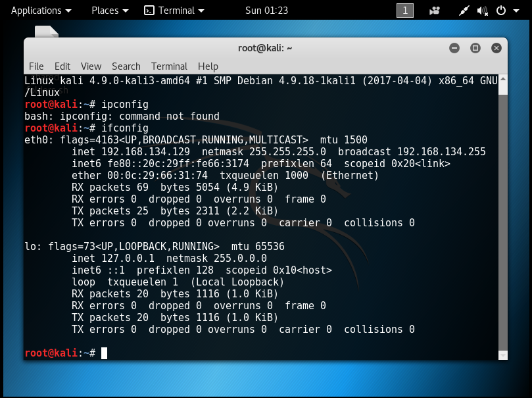The width and height of the screenshot is (532, 398).
Task: Open the Places menu
Action: 110,11
